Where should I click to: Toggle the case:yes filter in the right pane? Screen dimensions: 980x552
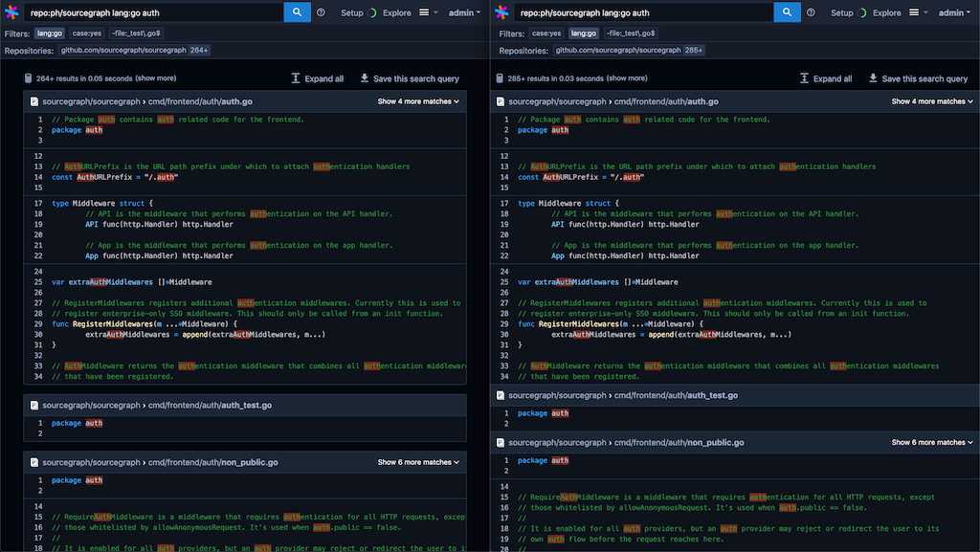click(546, 33)
